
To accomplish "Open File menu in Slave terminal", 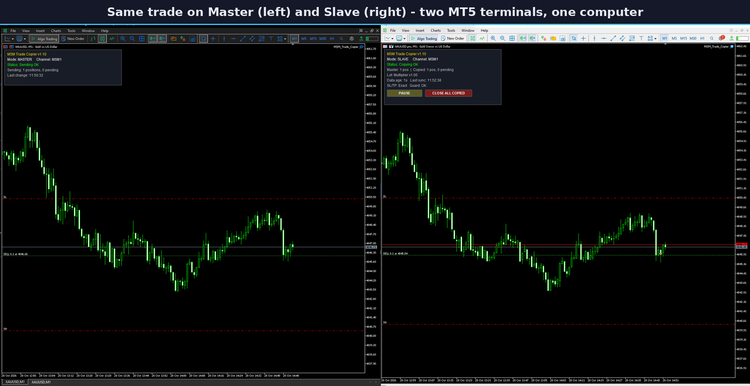I will (393, 31).
